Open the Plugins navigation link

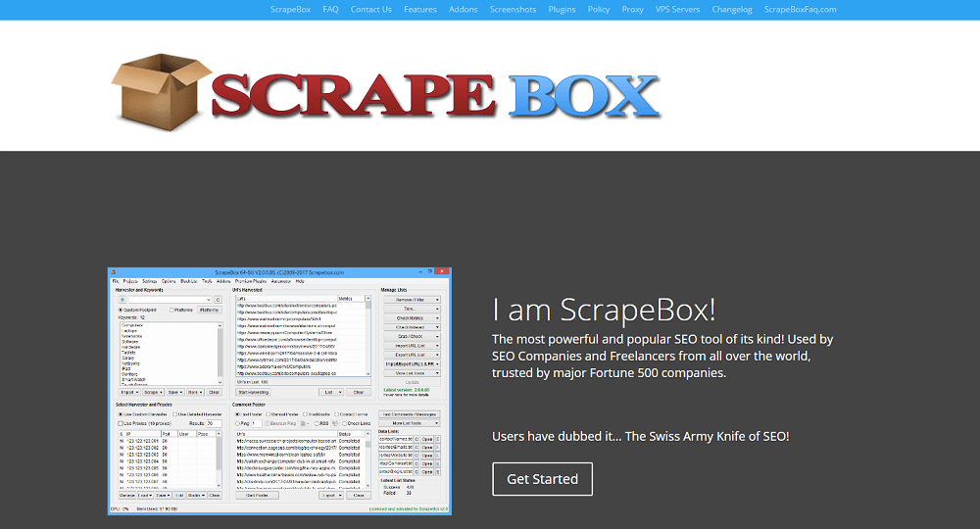562,10
